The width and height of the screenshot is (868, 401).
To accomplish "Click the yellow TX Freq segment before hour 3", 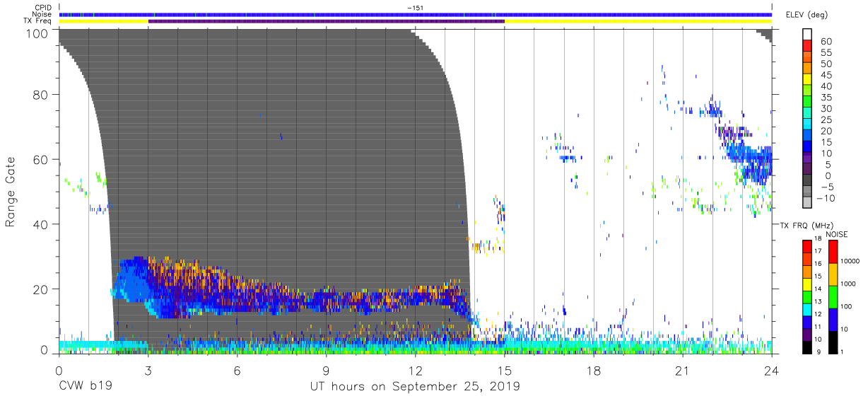I will 104,21.
